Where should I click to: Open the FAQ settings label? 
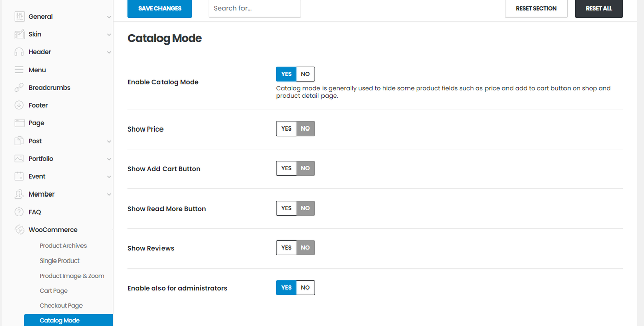click(35, 212)
